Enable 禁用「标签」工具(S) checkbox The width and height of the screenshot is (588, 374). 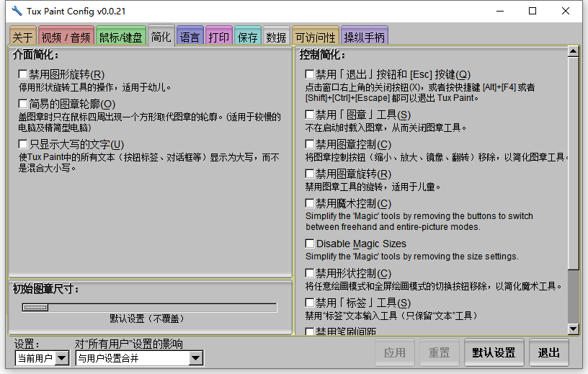click(x=310, y=303)
